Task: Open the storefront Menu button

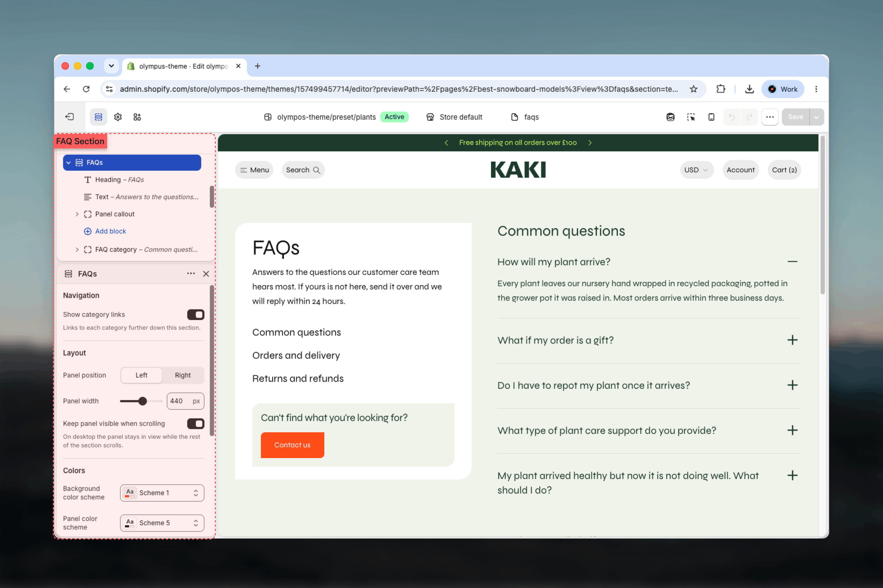Action: [x=254, y=170]
